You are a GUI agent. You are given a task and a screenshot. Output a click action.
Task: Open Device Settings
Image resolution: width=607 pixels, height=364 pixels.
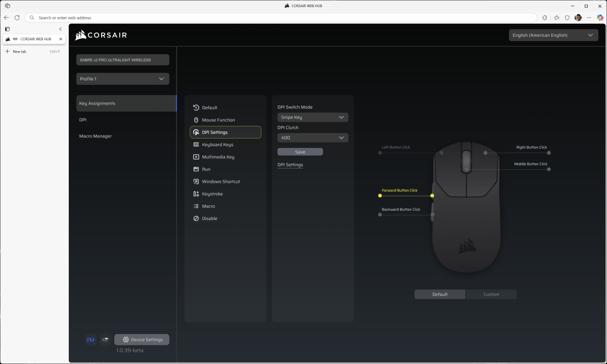point(142,340)
